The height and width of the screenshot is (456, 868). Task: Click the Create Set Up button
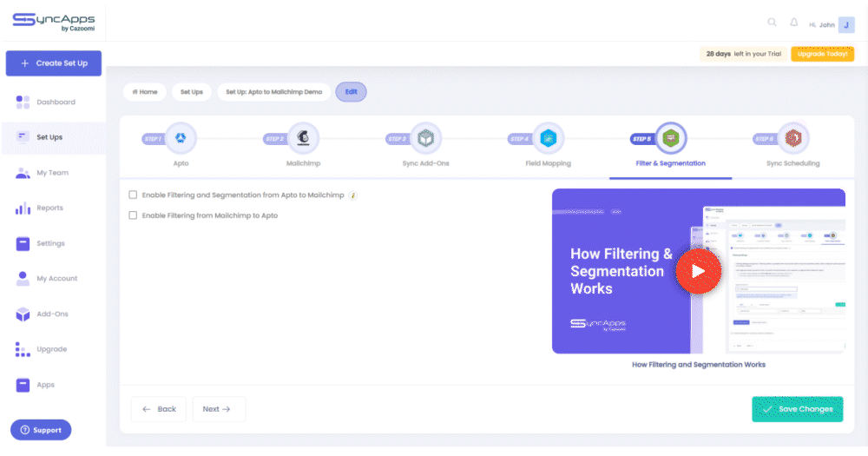54,63
